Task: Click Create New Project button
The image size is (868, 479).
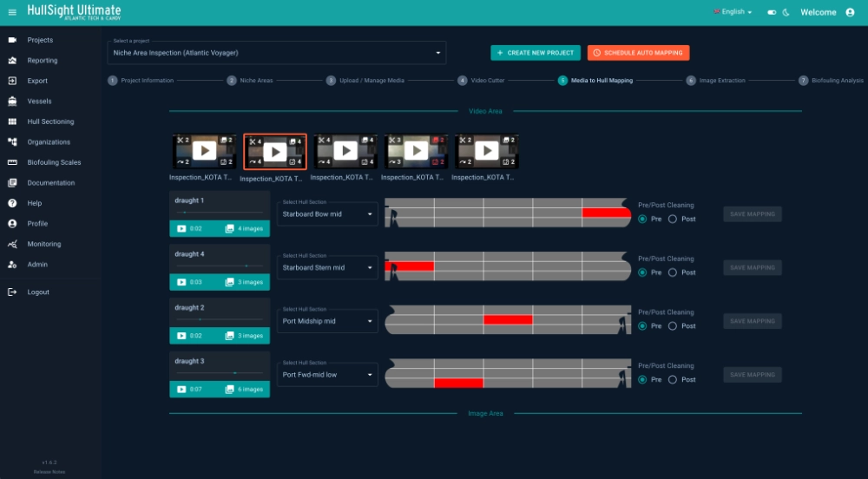Action: (536, 53)
